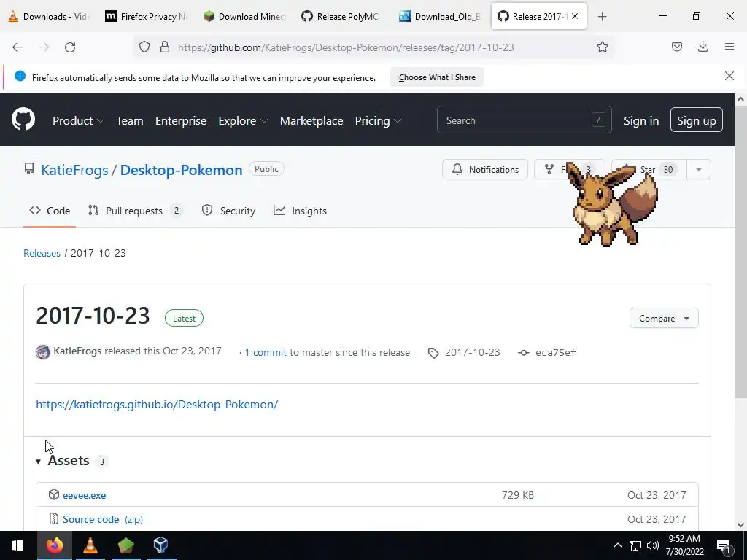Click the volume speaker tray icon
The width and height of the screenshot is (747, 560).
653,545
